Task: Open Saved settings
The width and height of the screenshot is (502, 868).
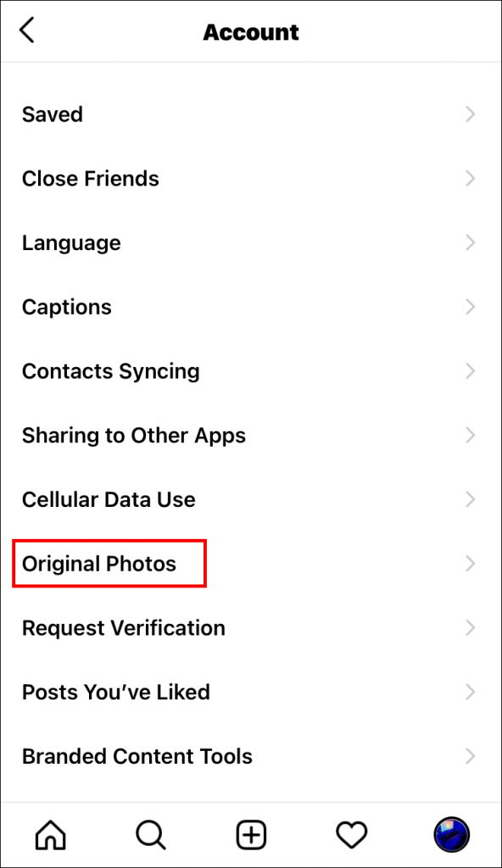Action: tap(52, 114)
